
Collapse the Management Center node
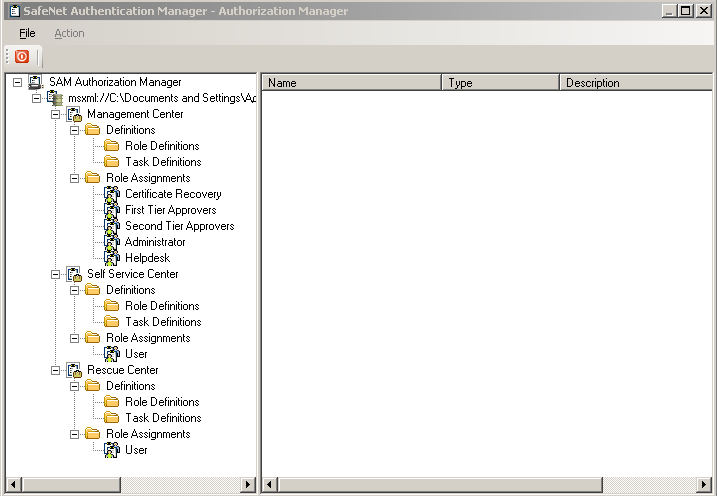pos(55,114)
